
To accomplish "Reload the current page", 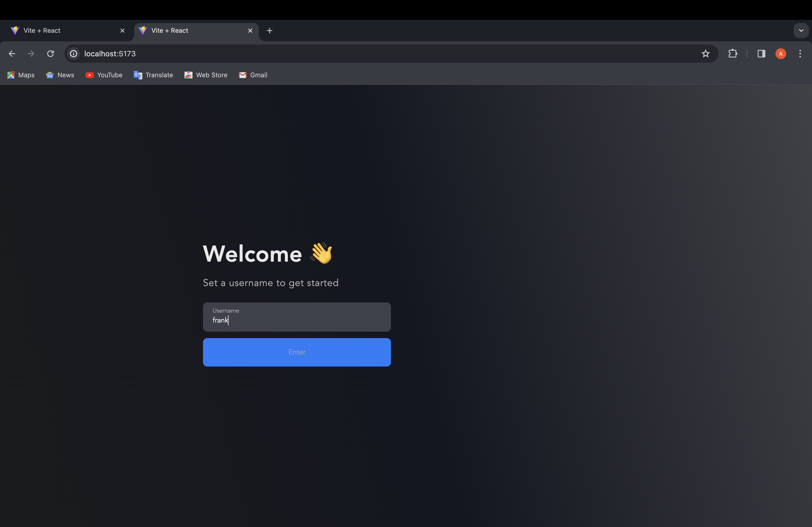I will pyautogui.click(x=50, y=54).
